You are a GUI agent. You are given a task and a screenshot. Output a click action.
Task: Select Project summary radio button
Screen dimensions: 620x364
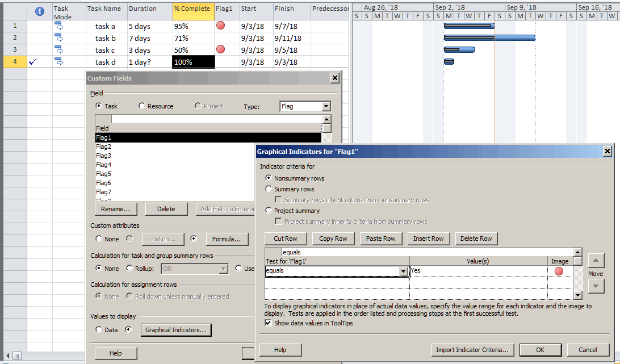269,211
